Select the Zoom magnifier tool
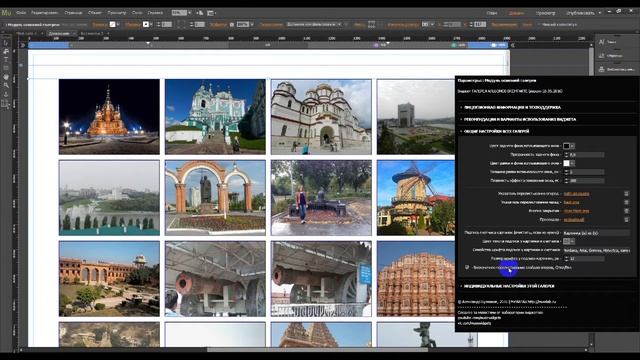This screenshot has height=360, width=640. coord(6,85)
